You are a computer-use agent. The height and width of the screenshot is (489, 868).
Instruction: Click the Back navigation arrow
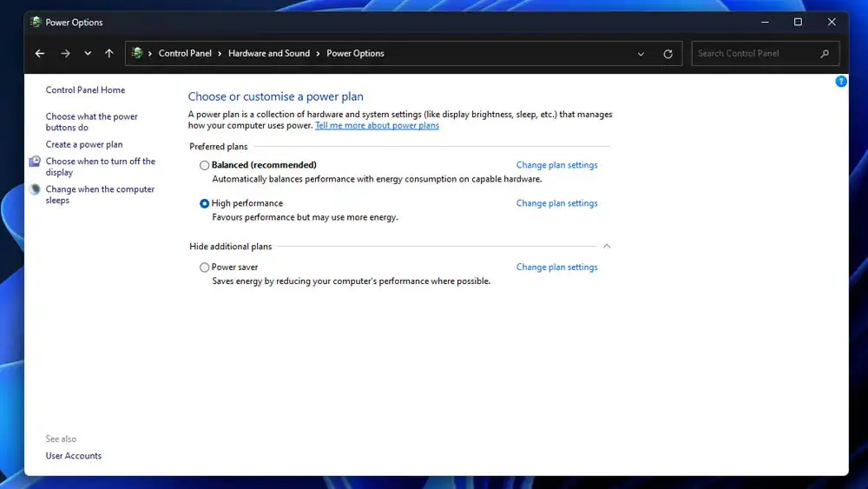pyautogui.click(x=40, y=54)
